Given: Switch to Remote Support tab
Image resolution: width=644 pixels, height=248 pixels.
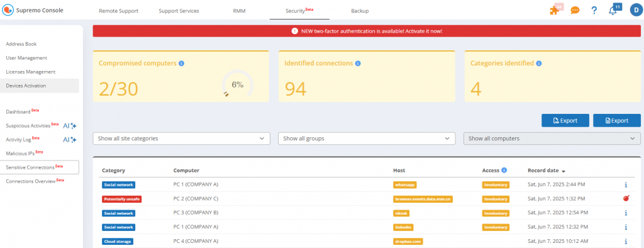Looking at the screenshot, I should 118,11.
